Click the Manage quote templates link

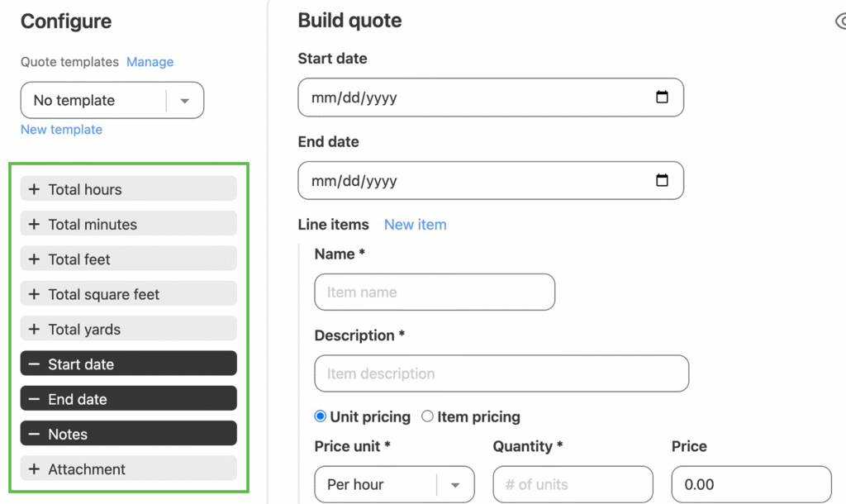tap(150, 62)
